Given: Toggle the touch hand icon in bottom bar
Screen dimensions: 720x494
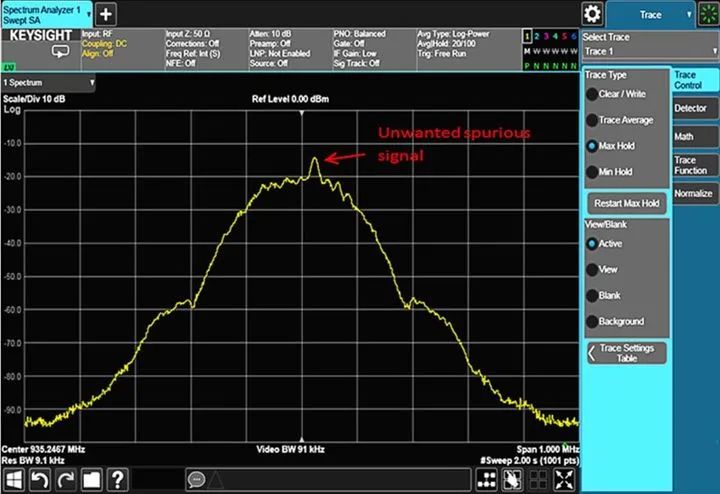Looking at the screenshot, I should tap(512, 480).
